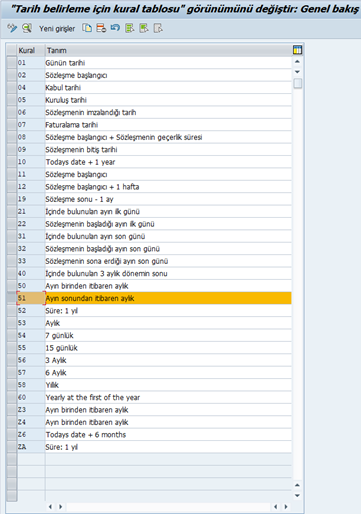Select 'Todays date + 6 months' cell
The image size is (361, 514).
(x=168, y=435)
